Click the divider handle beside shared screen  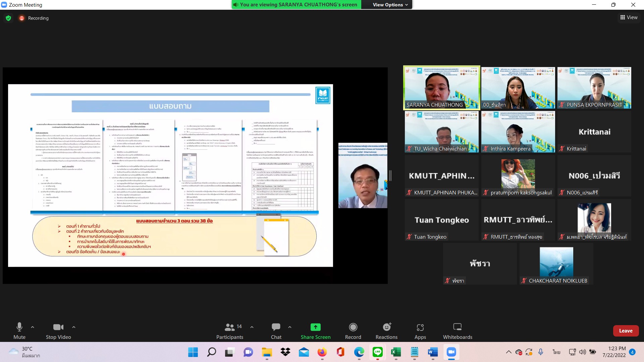click(x=390, y=176)
